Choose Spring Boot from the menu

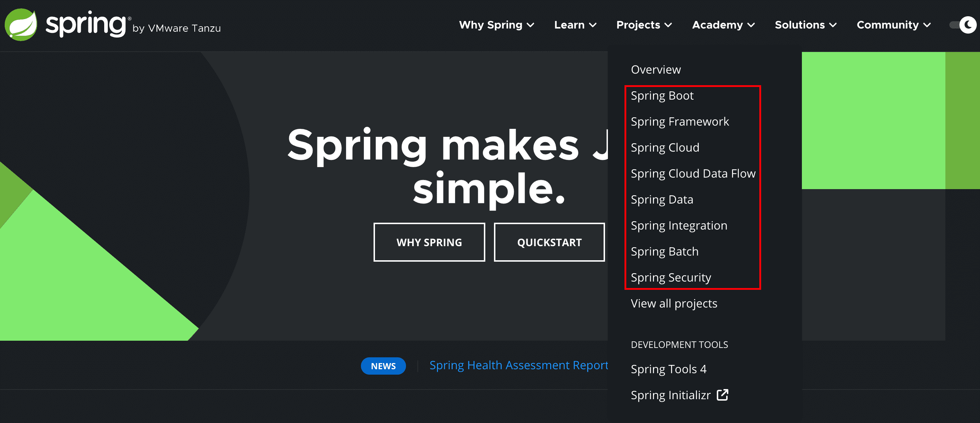tap(662, 96)
